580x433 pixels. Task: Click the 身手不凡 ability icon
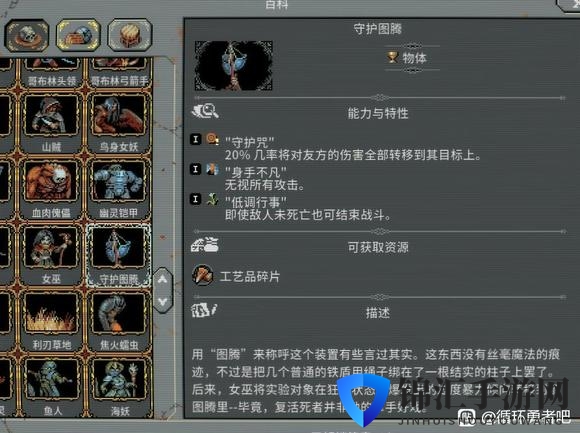click(x=212, y=169)
